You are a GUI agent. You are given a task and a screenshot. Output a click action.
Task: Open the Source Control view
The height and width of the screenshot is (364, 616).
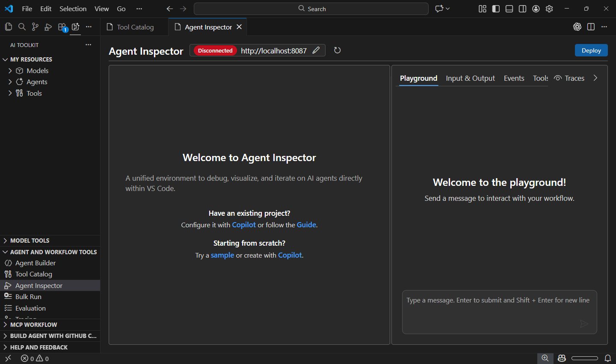(x=35, y=26)
